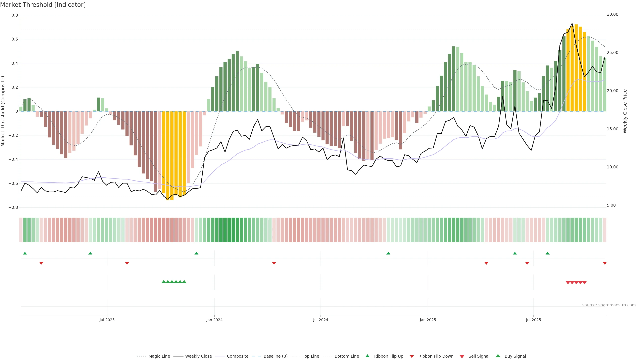
Task: Click the leftmost green buy signal triangle
Action: tap(164, 282)
